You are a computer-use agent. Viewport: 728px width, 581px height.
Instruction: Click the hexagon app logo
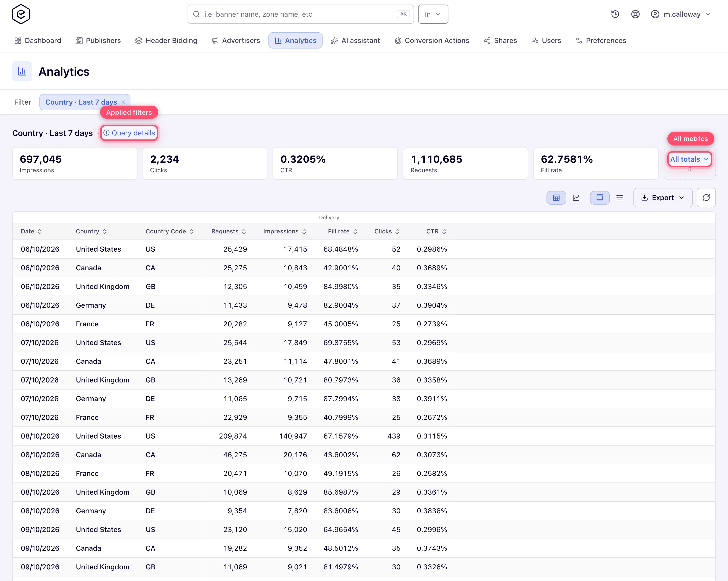click(21, 14)
